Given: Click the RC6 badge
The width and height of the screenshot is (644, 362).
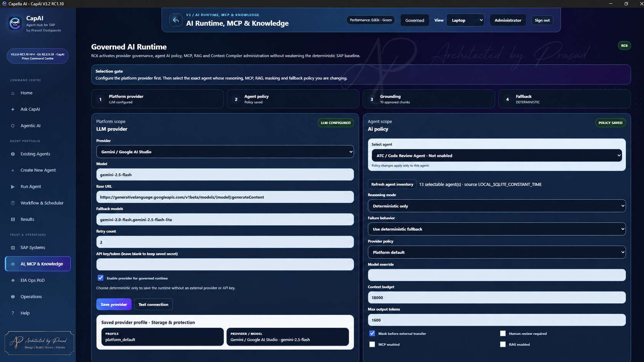Looking at the screenshot, I should pos(624,45).
